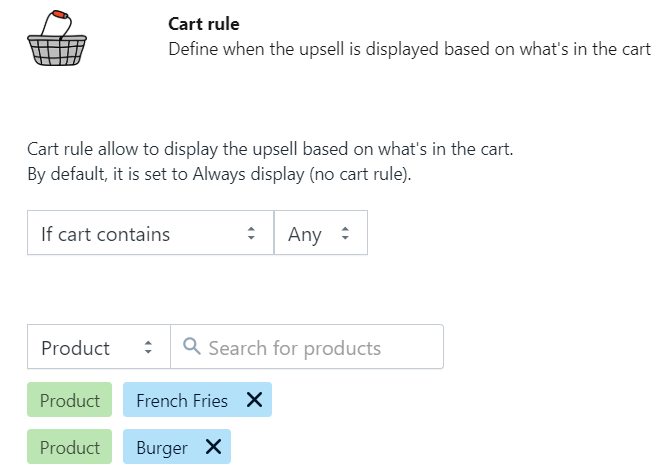Click the magnifier icon in product search

(191, 348)
